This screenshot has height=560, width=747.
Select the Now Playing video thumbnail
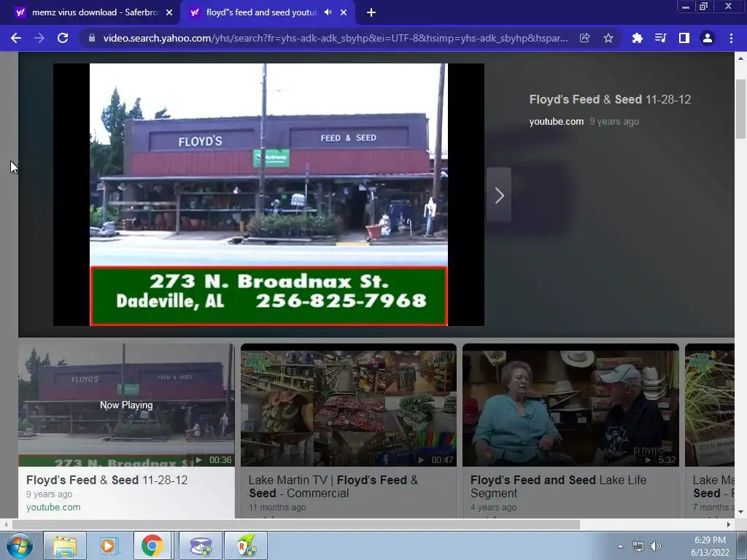pyautogui.click(x=126, y=405)
